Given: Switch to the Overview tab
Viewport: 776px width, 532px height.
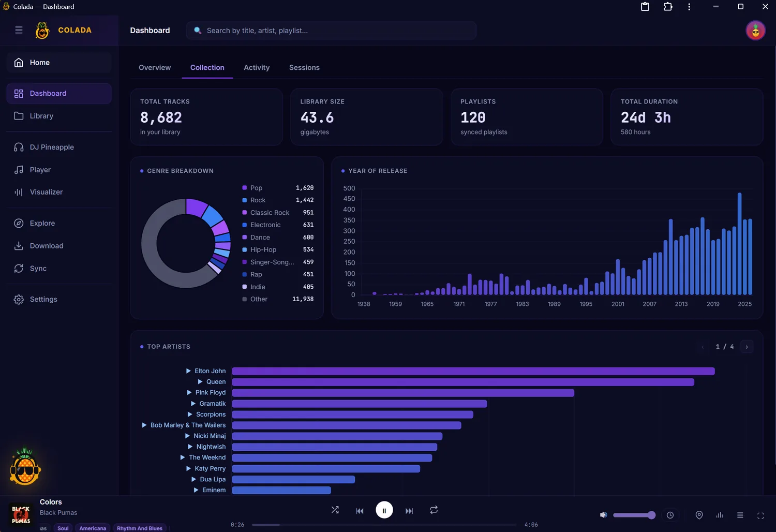Looking at the screenshot, I should point(155,68).
